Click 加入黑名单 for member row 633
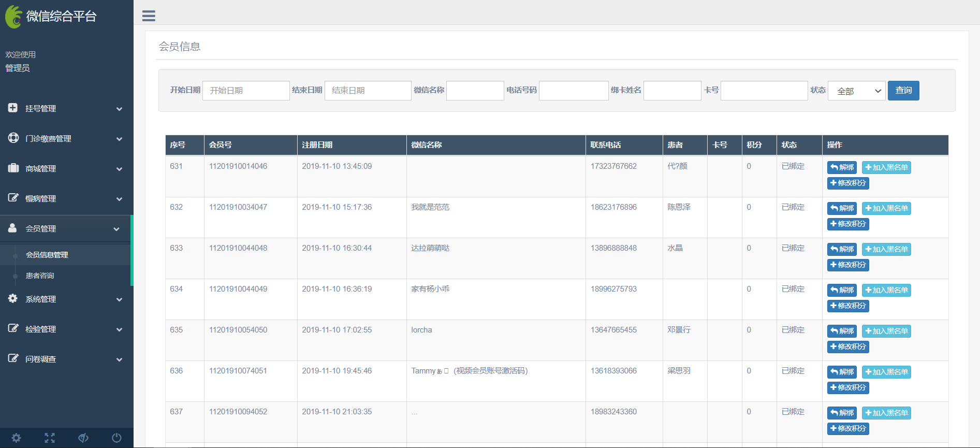 [x=886, y=249]
